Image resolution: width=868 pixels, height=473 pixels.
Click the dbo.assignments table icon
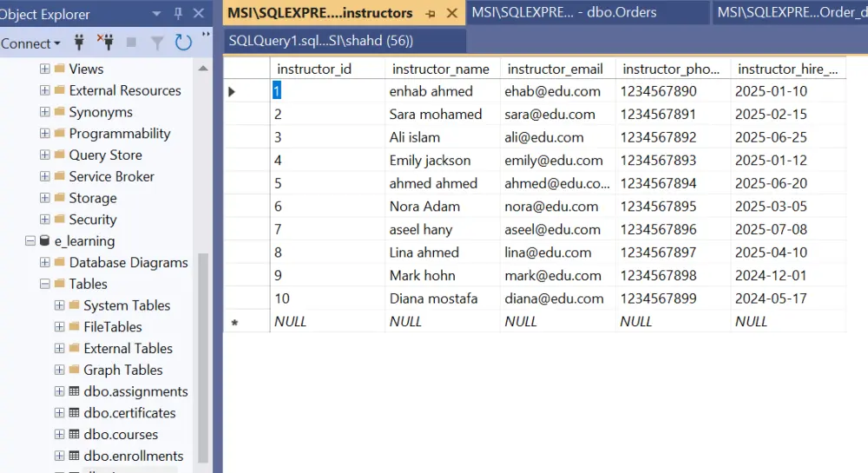[74, 391]
